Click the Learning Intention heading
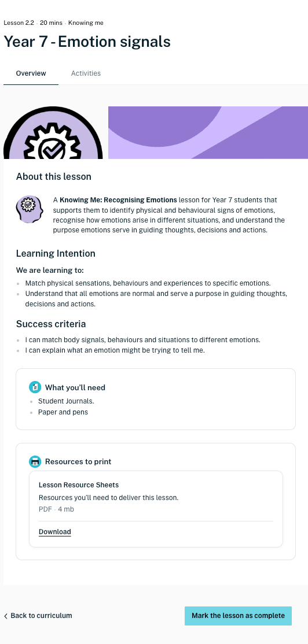The image size is (308, 644). coord(56,253)
